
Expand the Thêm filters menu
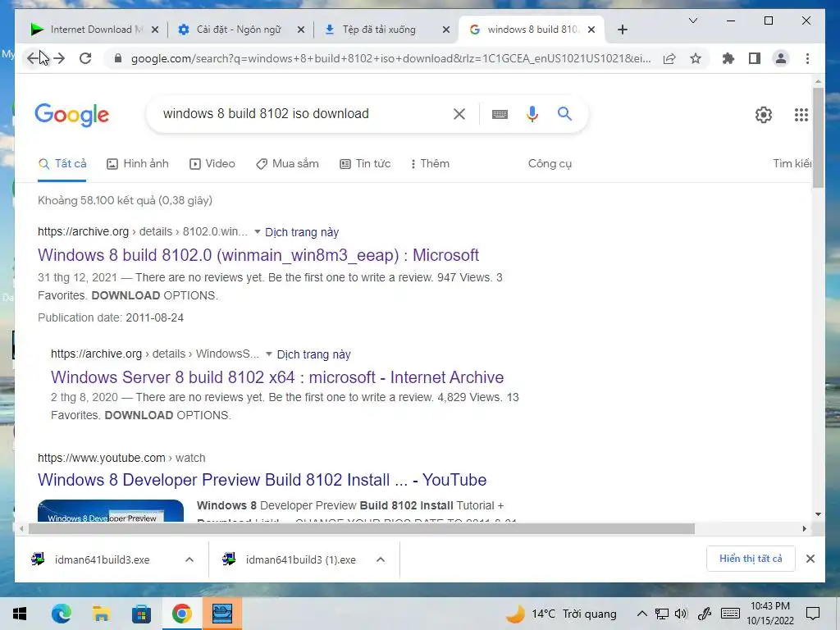click(429, 164)
